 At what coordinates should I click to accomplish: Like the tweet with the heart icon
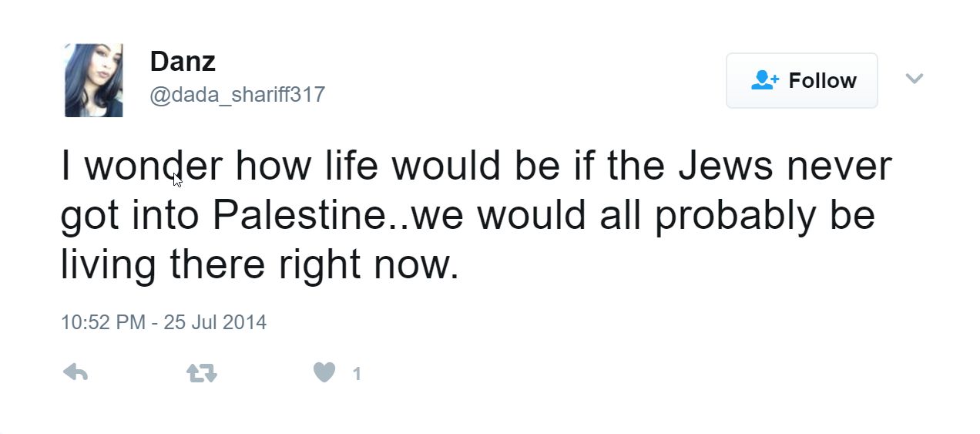click(x=324, y=373)
